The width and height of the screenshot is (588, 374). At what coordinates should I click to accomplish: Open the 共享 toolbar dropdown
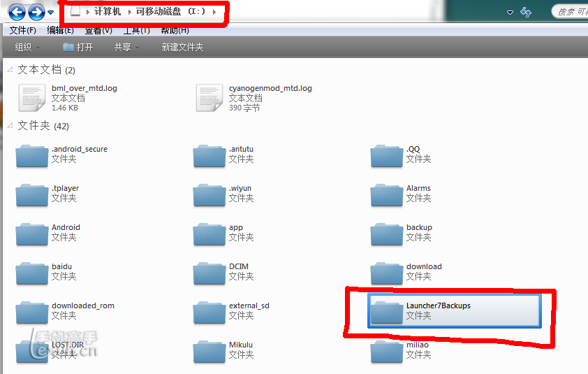click(126, 47)
